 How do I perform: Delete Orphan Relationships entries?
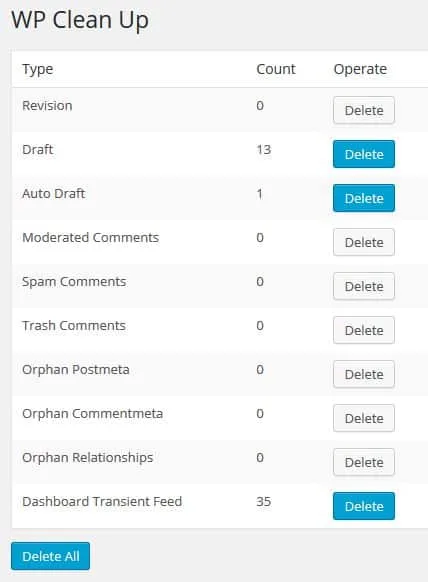coord(364,462)
